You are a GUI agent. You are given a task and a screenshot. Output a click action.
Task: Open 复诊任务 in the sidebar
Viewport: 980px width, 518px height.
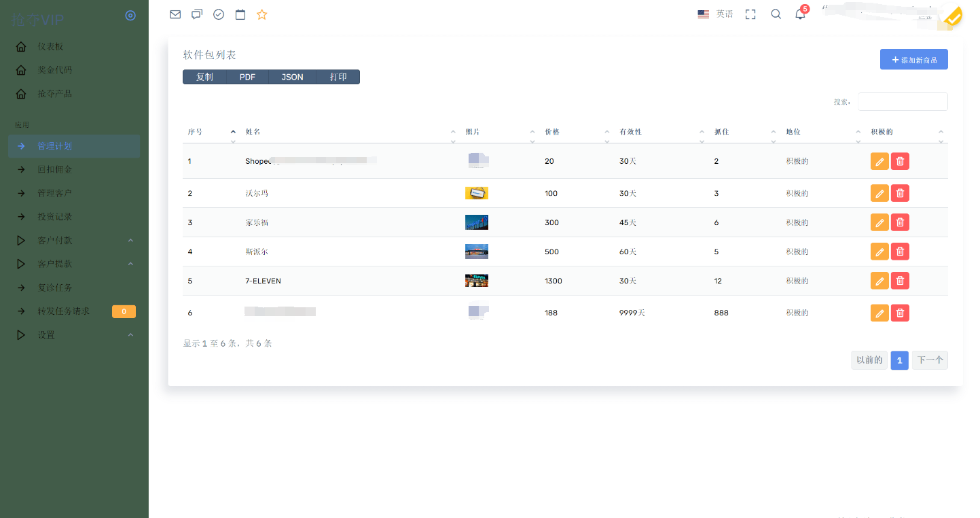pyautogui.click(x=74, y=288)
